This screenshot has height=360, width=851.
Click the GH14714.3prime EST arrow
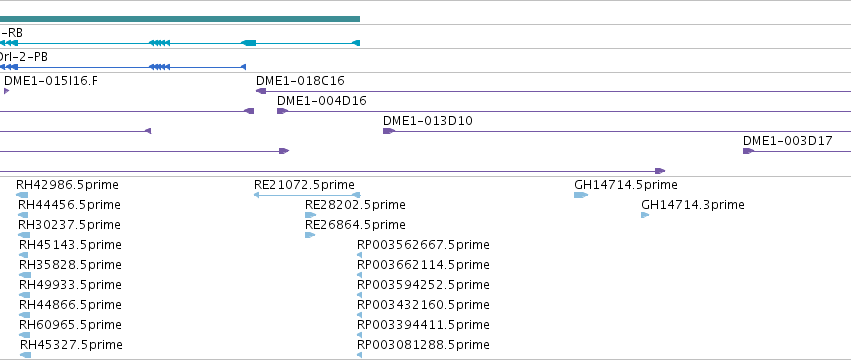[x=645, y=215]
